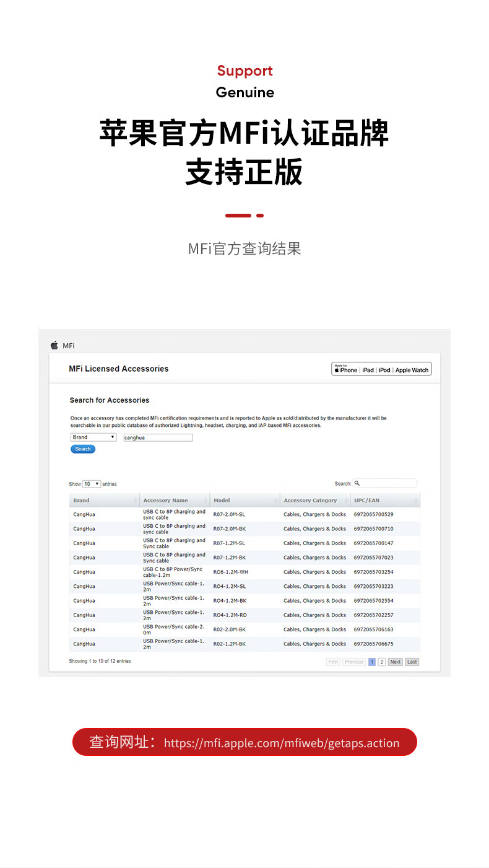Go to page 2 of results
The image size is (489, 868).
[x=382, y=662]
